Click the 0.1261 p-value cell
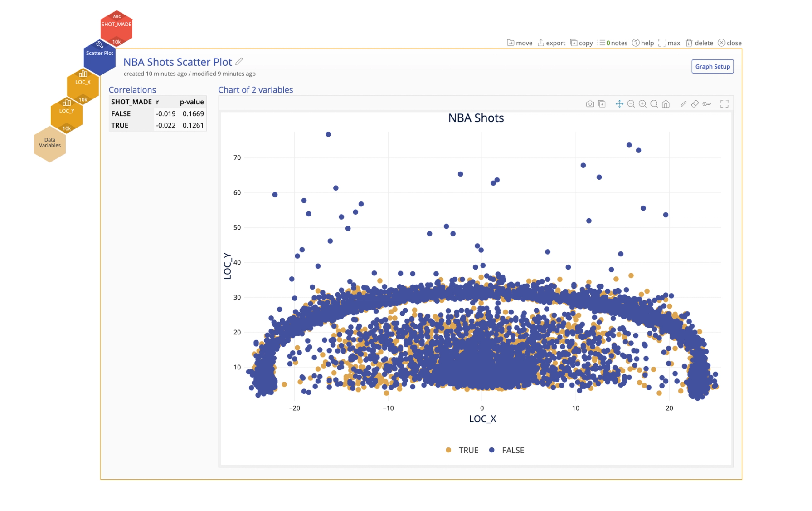 click(x=193, y=125)
